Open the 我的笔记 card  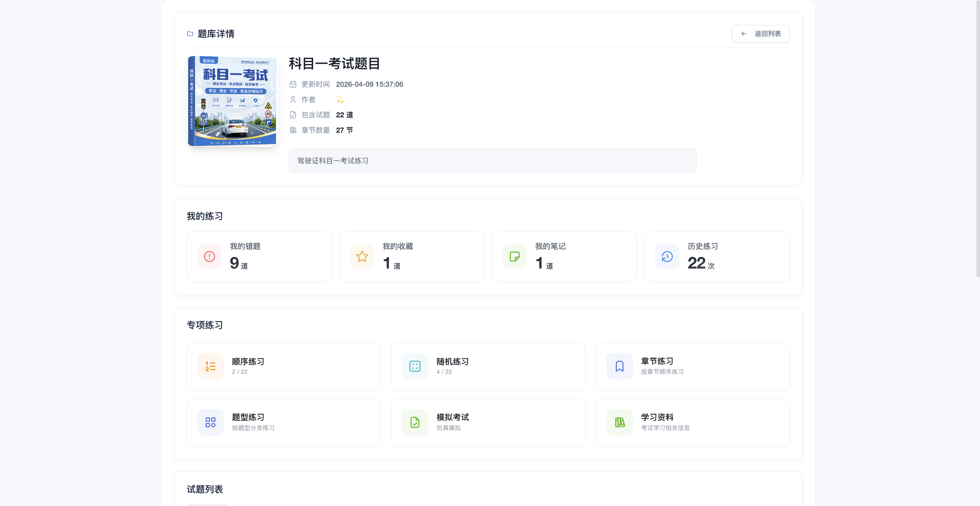click(x=564, y=257)
